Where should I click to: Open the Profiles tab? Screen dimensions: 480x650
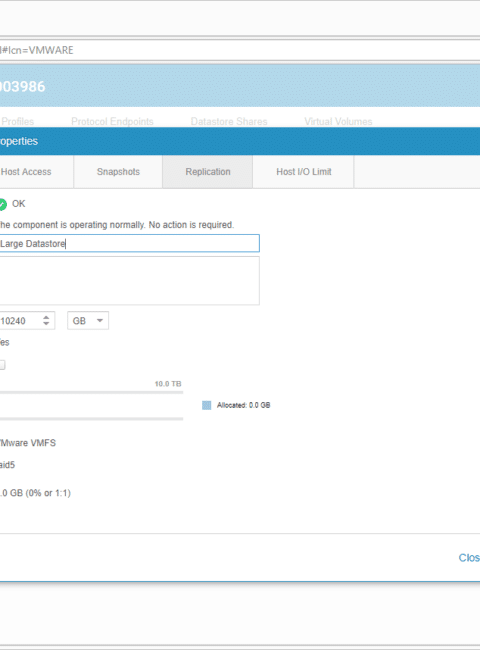(x=17, y=121)
